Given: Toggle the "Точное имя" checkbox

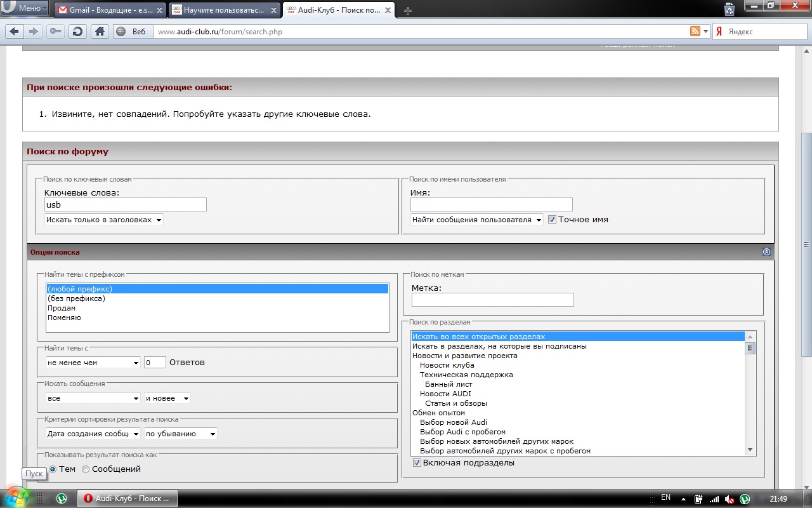Looking at the screenshot, I should click(552, 220).
